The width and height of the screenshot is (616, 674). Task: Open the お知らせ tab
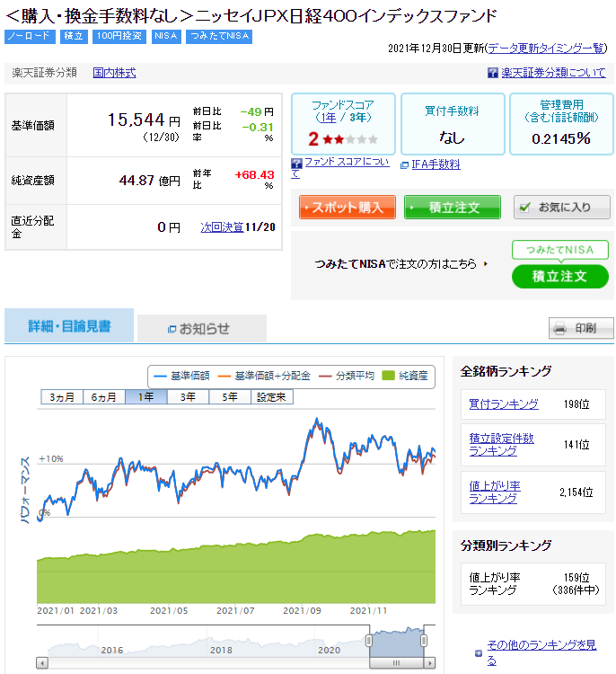tap(202, 328)
